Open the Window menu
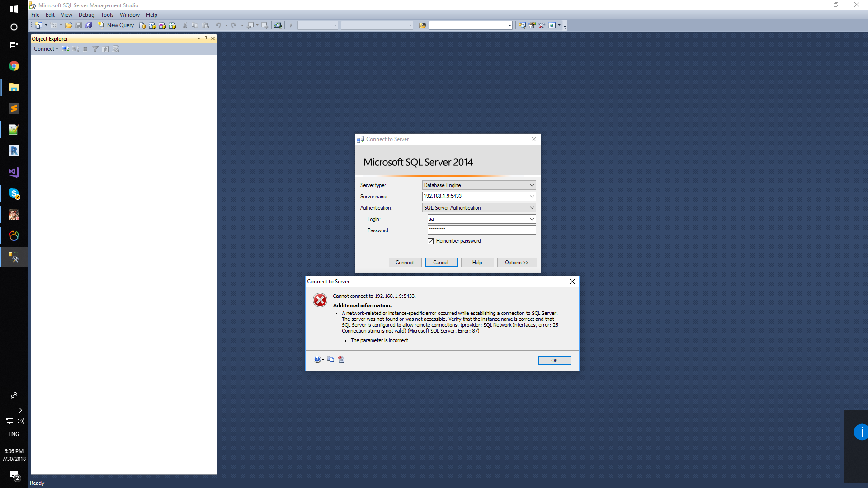This screenshot has height=488, width=868. (130, 15)
